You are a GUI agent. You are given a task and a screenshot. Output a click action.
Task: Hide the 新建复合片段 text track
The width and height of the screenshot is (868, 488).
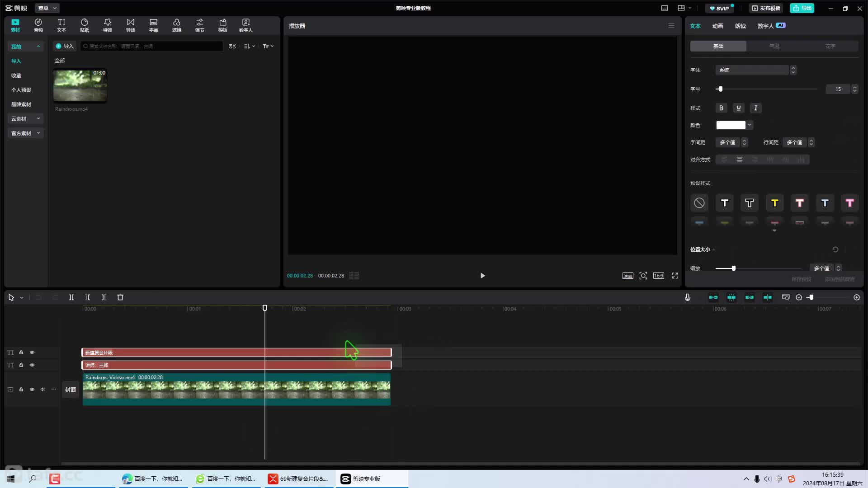32,352
